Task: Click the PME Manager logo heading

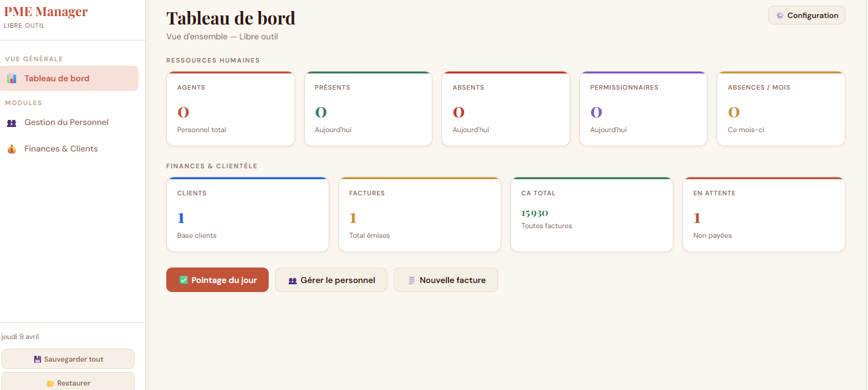Action: click(46, 11)
